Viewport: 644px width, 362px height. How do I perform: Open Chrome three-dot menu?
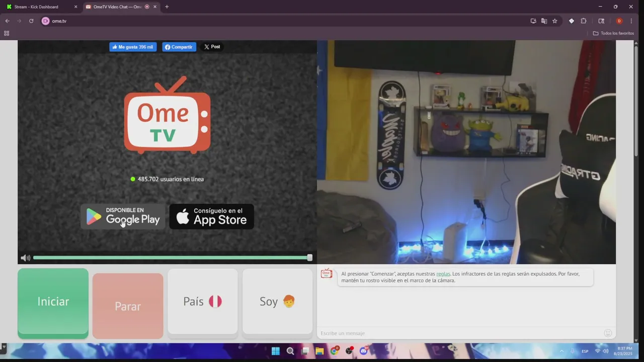631,21
